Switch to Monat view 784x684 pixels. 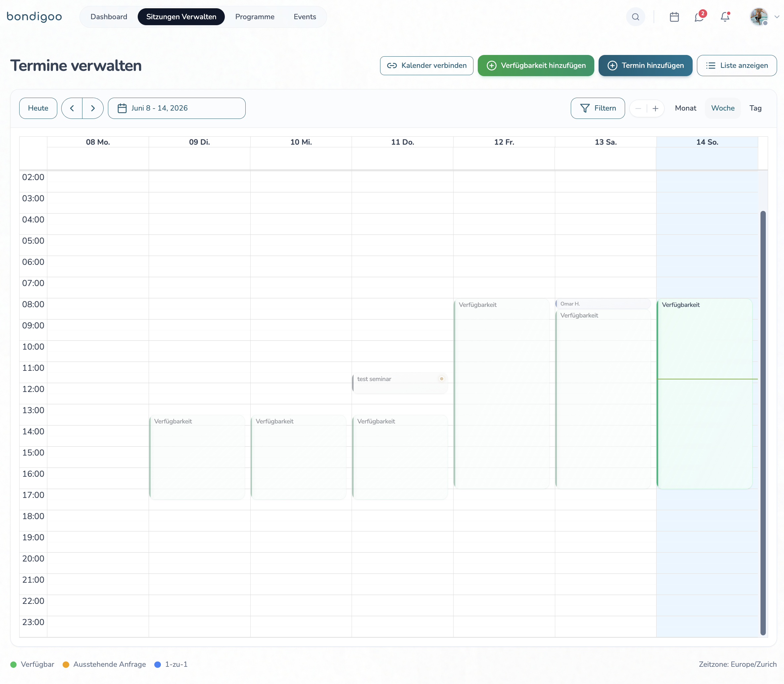click(x=686, y=108)
